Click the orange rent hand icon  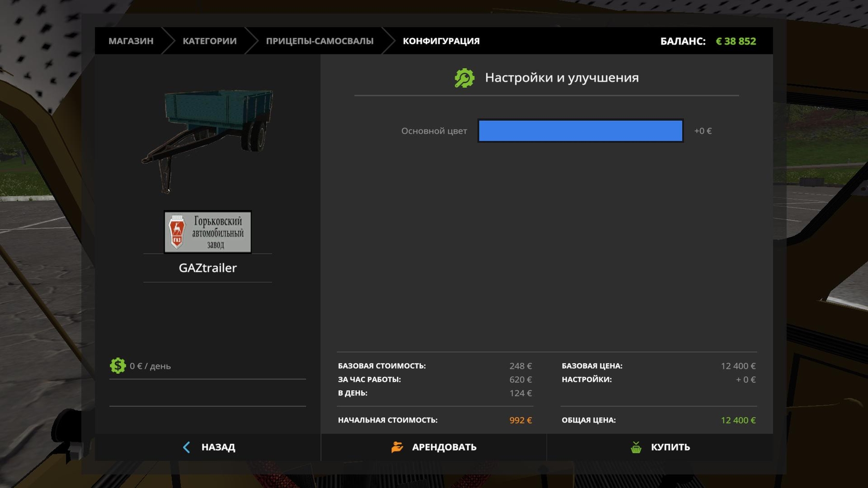click(x=397, y=447)
